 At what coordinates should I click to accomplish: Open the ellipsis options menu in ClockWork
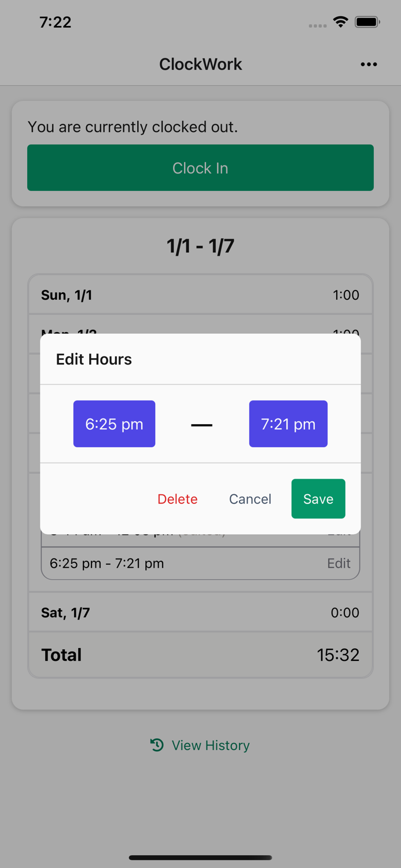[x=369, y=64]
